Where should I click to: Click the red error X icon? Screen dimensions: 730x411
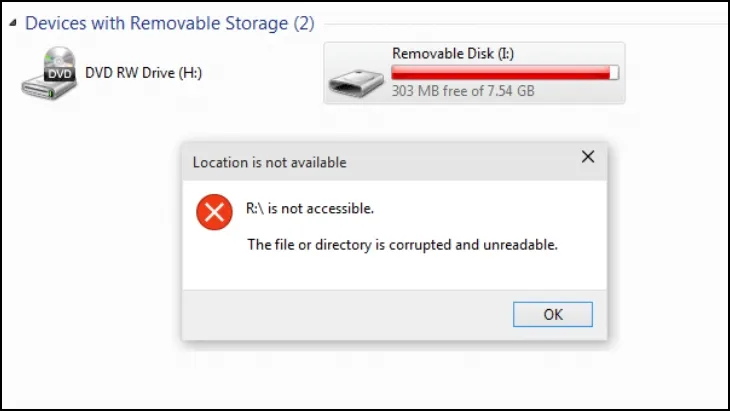click(213, 212)
